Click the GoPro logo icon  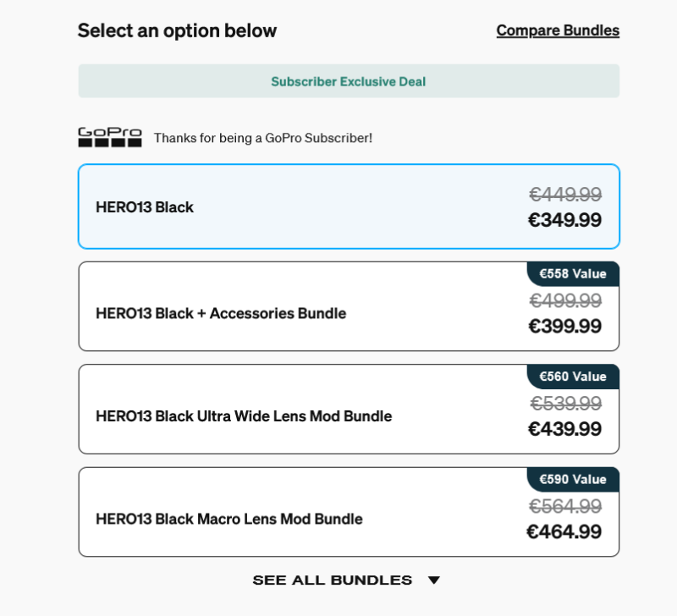(110, 137)
